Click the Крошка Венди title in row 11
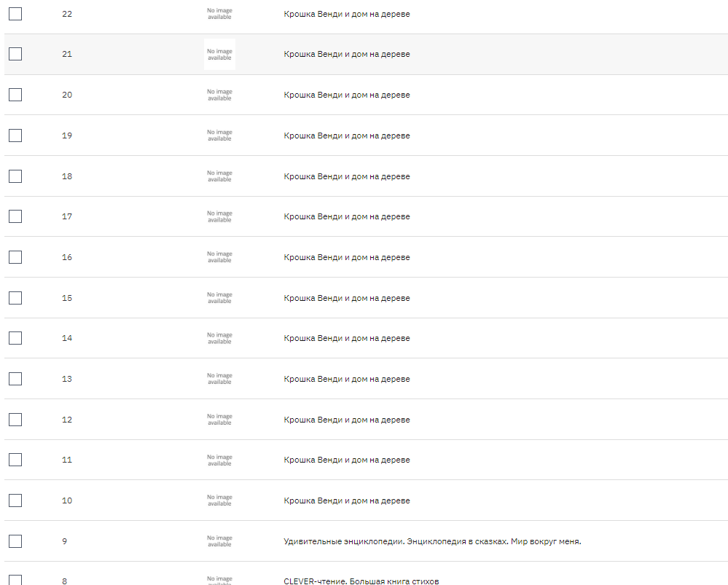Image resolution: width=728 pixels, height=585 pixels. pos(347,460)
